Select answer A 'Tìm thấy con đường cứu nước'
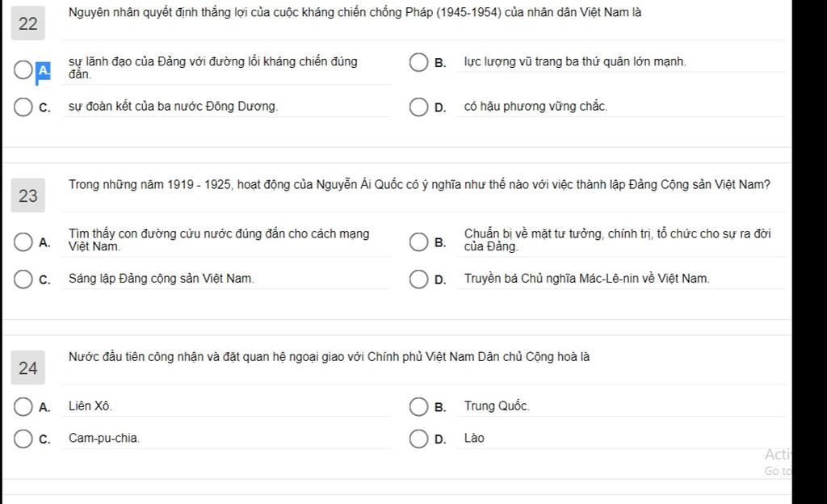This screenshot has width=827, height=504. pos(23,242)
